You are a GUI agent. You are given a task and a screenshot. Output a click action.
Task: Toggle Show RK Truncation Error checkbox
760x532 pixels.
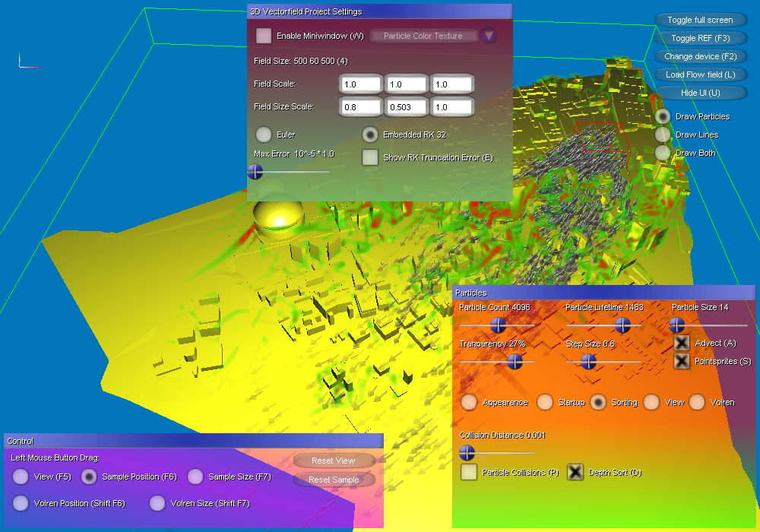370,157
